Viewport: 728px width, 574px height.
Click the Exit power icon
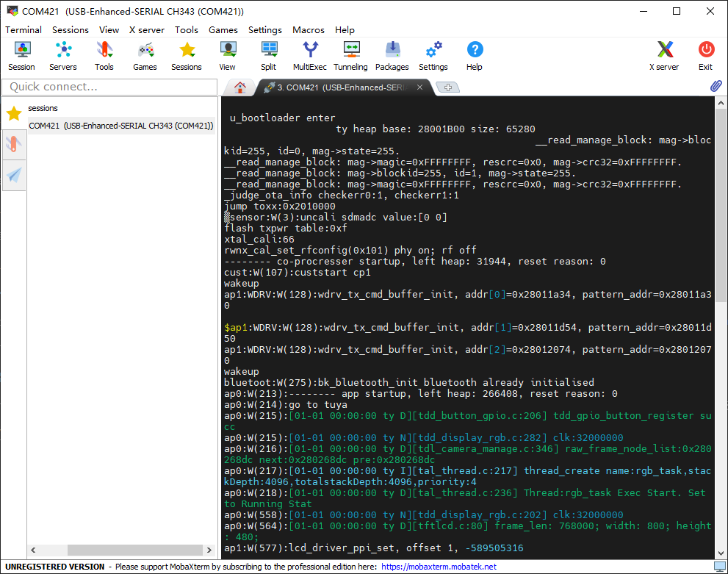705,56
